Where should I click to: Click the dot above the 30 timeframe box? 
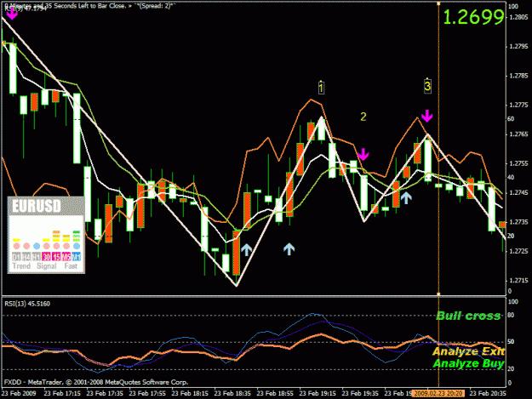pos(47,246)
